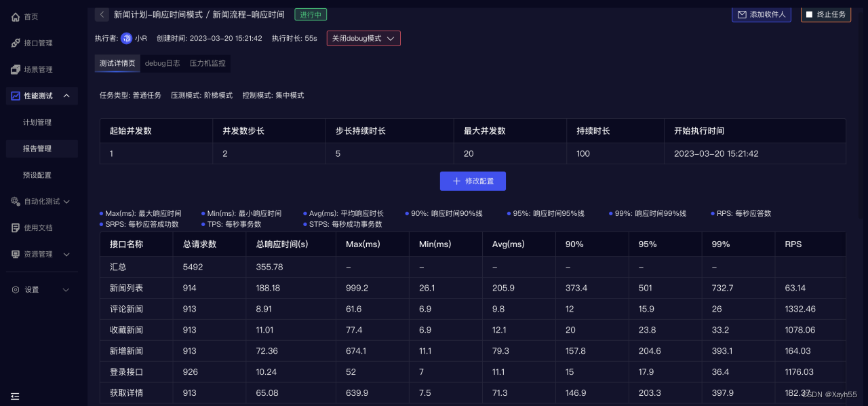Image resolution: width=868 pixels, height=406 pixels.
Task: Select 报告管理 under 性能测试
Action: (42, 148)
